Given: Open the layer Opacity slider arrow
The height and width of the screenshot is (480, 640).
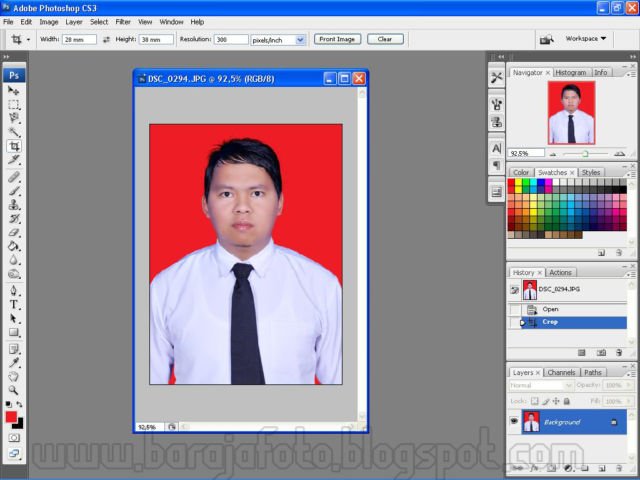Looking at the screenshot, I should pos(629,385).
